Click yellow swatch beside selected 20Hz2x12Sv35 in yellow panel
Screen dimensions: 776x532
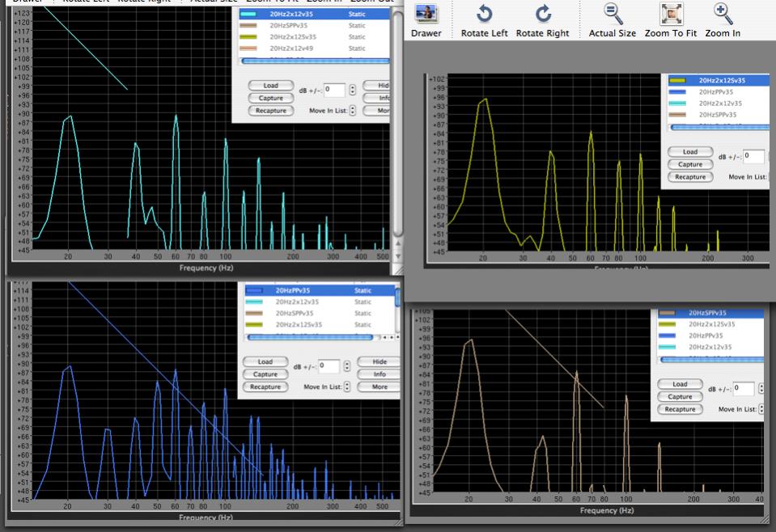tap(677, 80)
